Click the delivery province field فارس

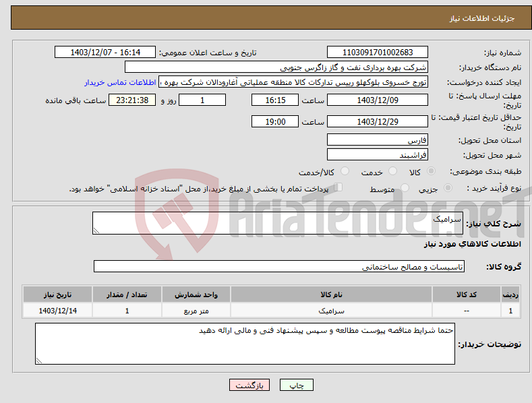tap(378, 139)
